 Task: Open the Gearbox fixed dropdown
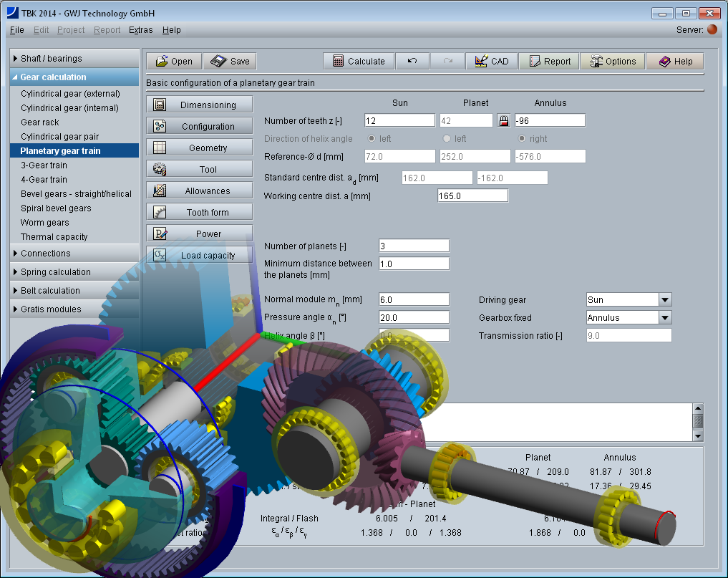point(664,318)
